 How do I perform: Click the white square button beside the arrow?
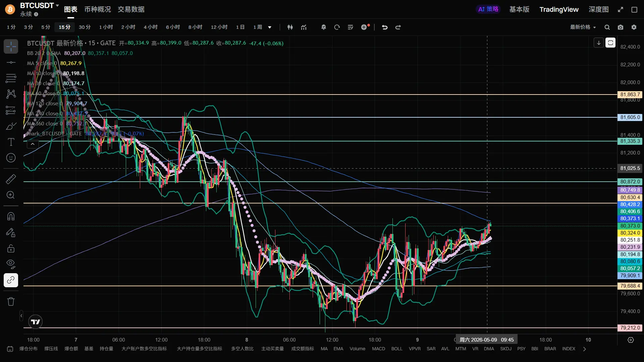click(x=610, y=43)
